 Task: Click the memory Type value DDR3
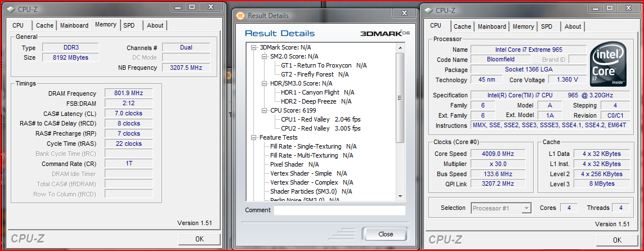pyautogui.click(x=70, y=48)
